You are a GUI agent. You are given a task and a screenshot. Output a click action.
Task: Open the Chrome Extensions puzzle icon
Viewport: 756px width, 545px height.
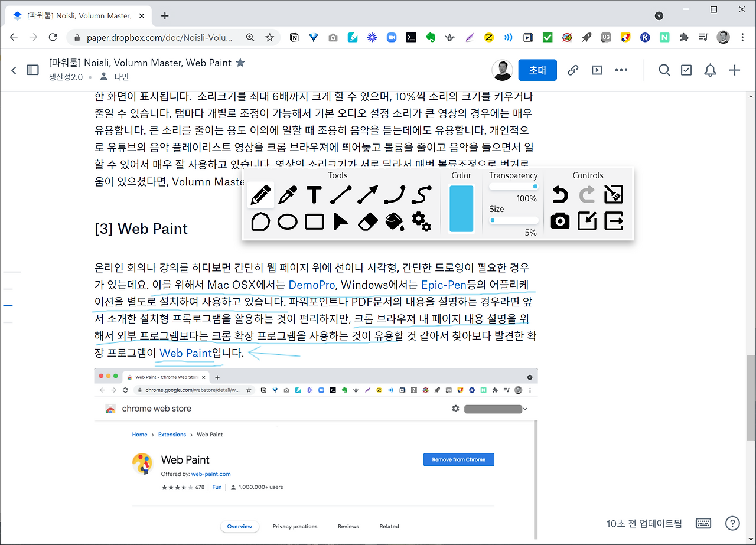click(x=683, y=37)
